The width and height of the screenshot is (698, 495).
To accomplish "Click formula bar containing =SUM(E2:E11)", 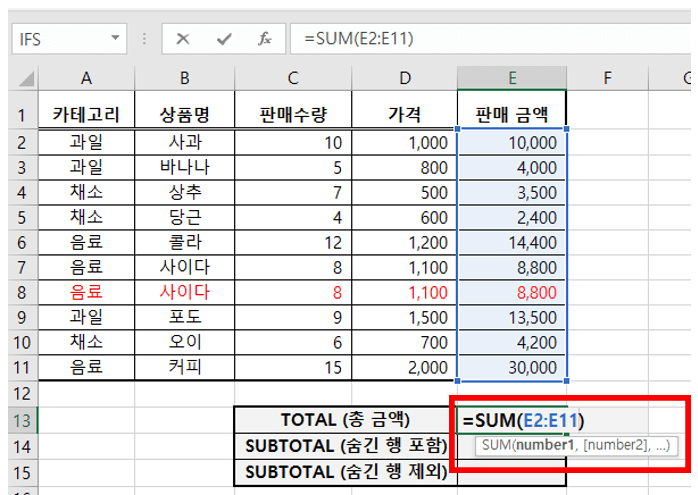I will [490, 39].
